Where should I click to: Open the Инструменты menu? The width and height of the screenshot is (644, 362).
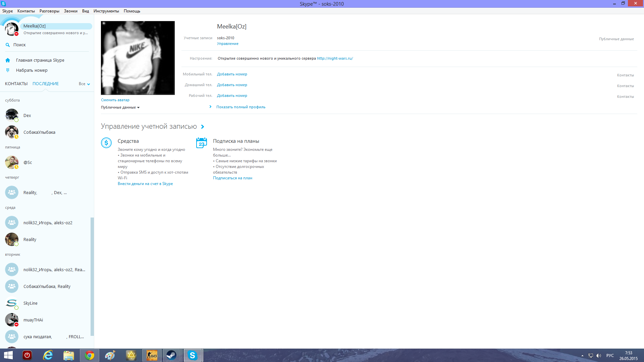(x=106, y=11)
